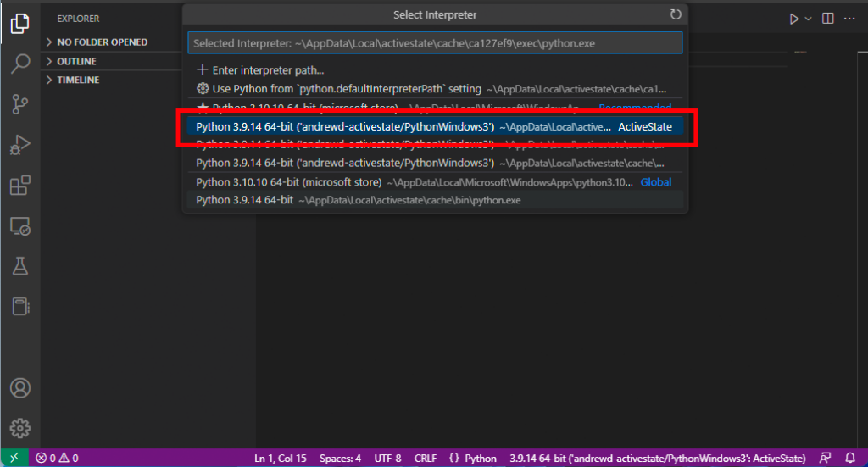The height and width of the screenshot is (467, 868).
Task: Choose Use Python from defaultInterpreterPath setting
Action: [x=435, y=89]
